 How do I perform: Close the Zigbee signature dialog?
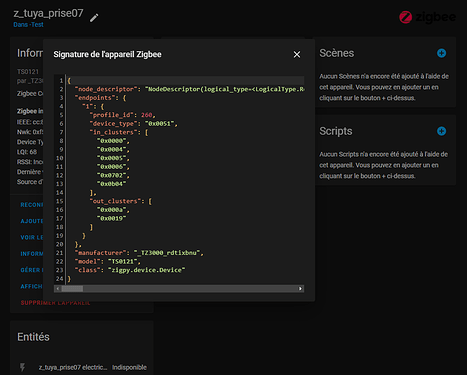coord(297,54)
